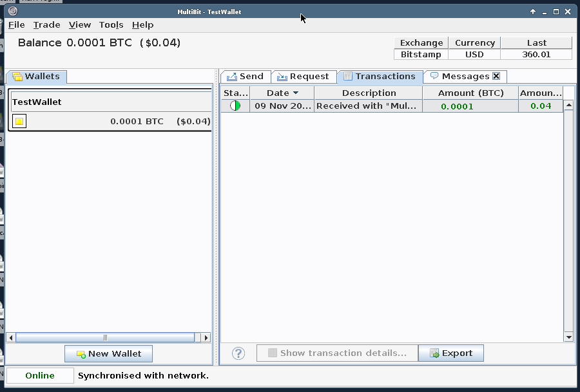Open the Help menu
Image resolution: width=580 pixels, height=392 pixels.
click(x=143, y=24)
